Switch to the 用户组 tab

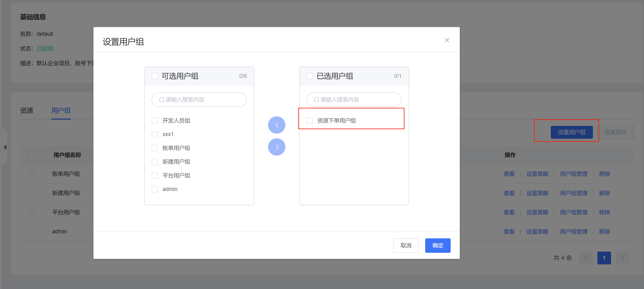[61, 110]
